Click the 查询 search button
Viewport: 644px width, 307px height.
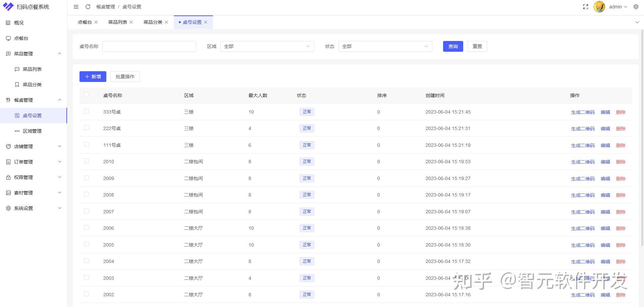[453, 46]
